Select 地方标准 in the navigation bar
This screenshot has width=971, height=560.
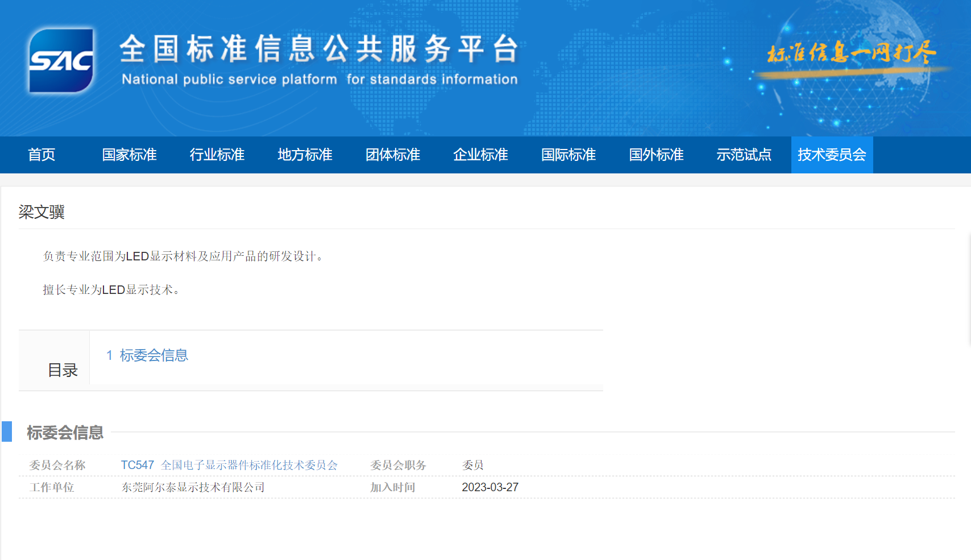(x=305, y=155)
